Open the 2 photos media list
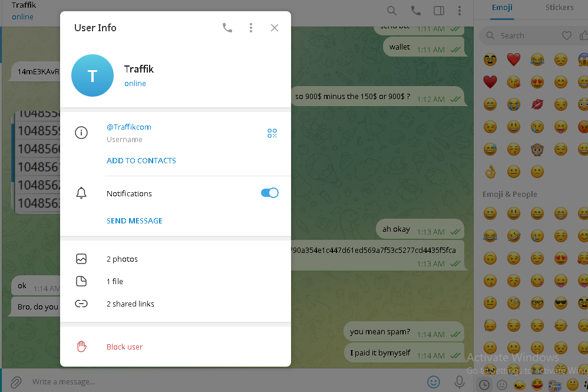 coord(176,259)
